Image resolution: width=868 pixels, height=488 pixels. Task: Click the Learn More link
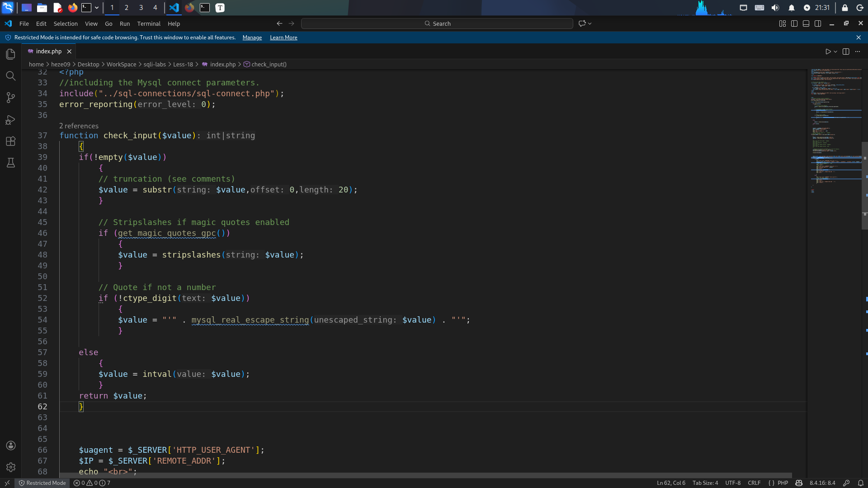[283, 38]
